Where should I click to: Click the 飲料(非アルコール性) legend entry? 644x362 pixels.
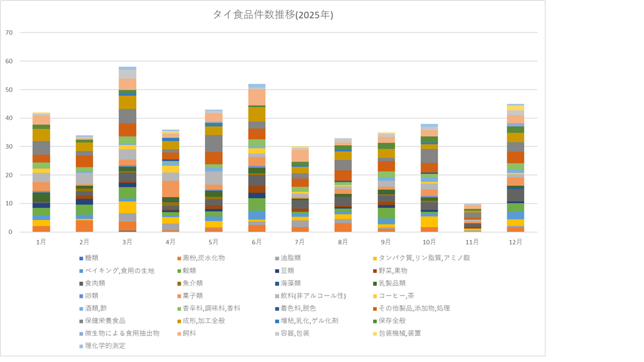tap(309, 296)
